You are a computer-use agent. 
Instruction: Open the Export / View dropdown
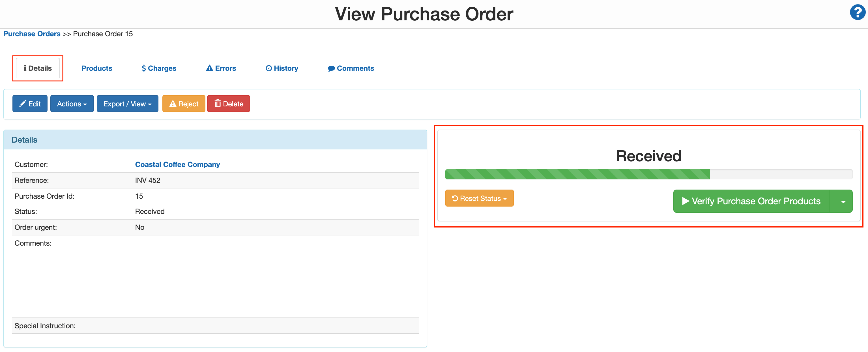pos(127,103)
